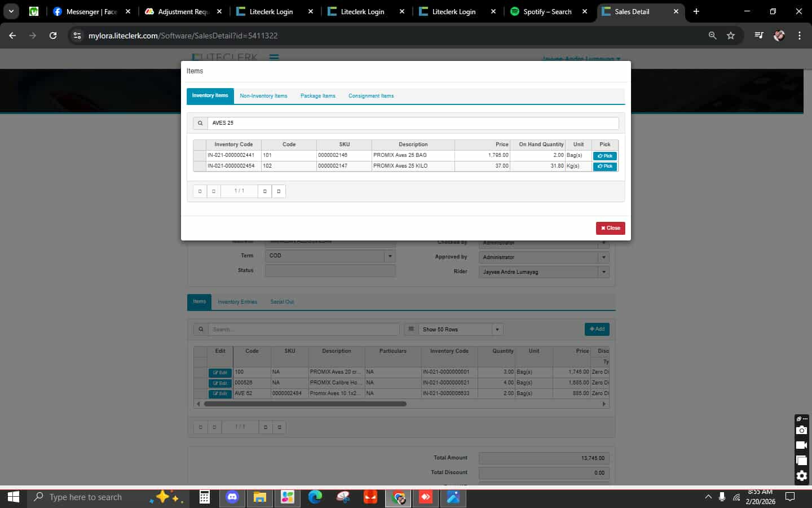The image size is (812, 508).
Task: Pick the PROMIX Aves 25 KILO item
Action: [x=604, y=167]
